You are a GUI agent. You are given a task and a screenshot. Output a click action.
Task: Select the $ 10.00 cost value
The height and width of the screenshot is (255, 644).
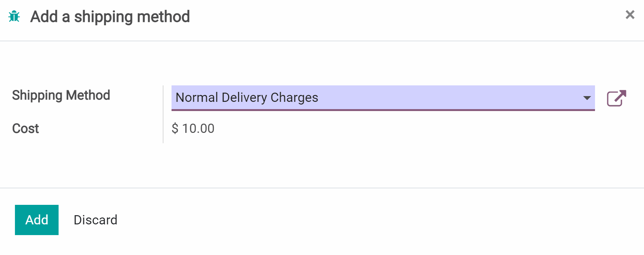pyautogui.click(x=193, y=129)
